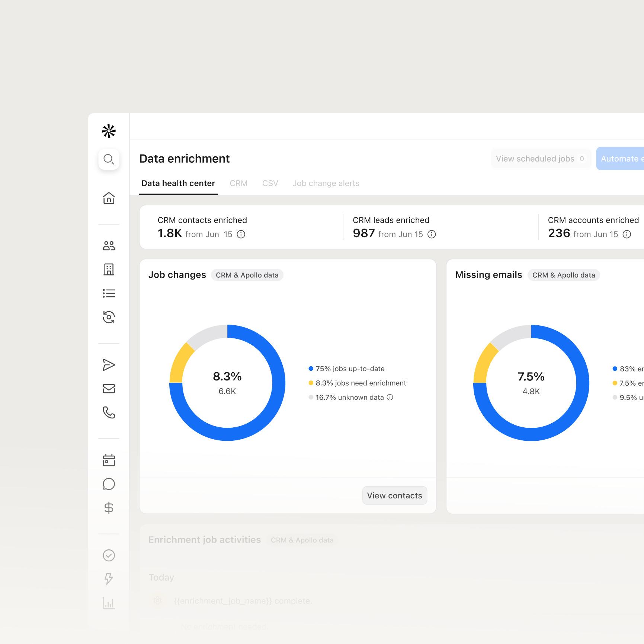Image resolution: width=644 pixels, height=644 pixels.
Task: Open Meetings calendar icon
Action: coord(109,460)
